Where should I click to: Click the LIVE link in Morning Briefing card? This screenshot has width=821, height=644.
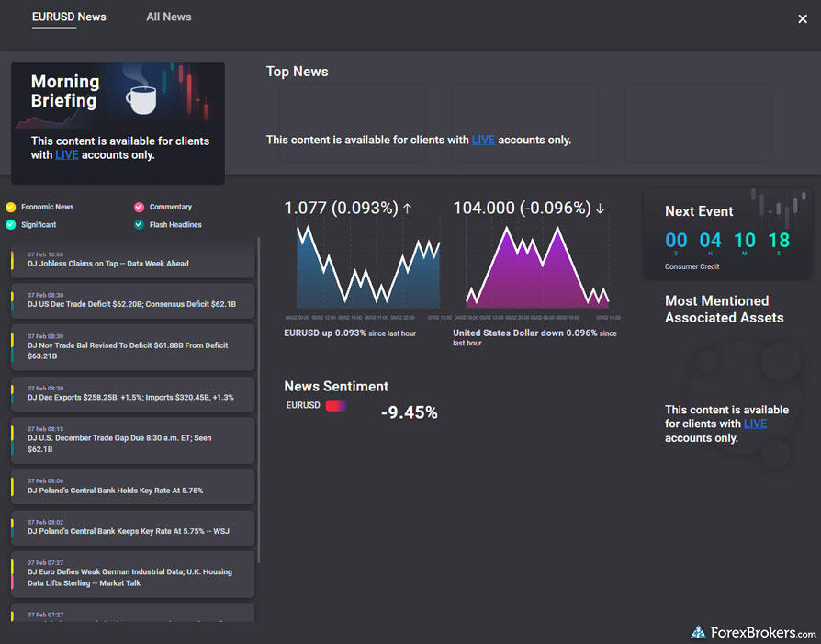pyautogui.click(x=67, y=155)
